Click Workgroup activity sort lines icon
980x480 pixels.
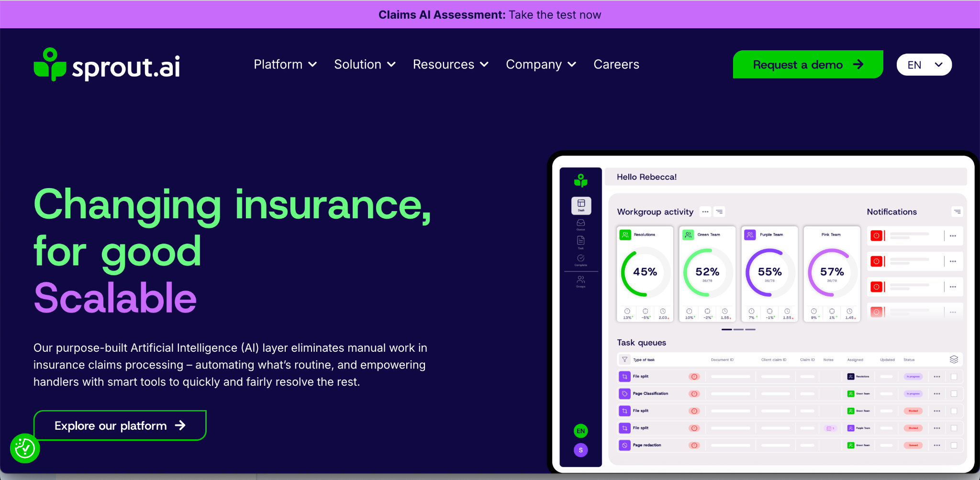click(719, 212)
